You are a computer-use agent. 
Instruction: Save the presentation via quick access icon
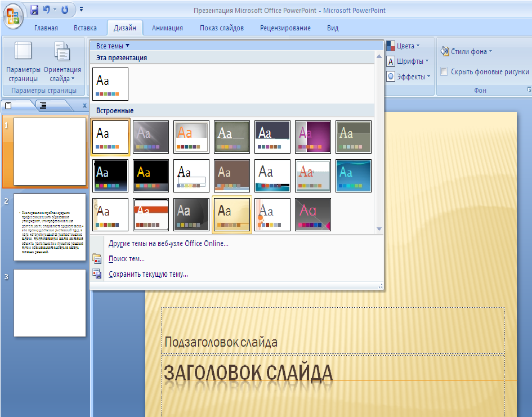coord(34,10)
